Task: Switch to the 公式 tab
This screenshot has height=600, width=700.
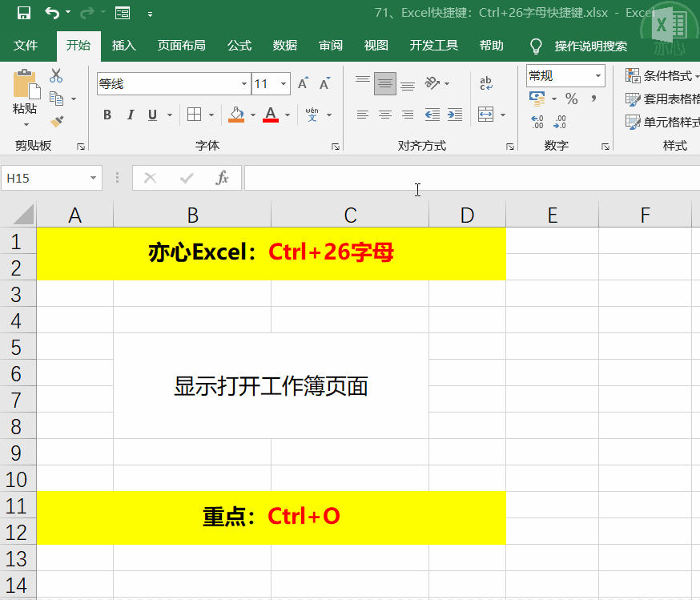Action: (239, 46)
